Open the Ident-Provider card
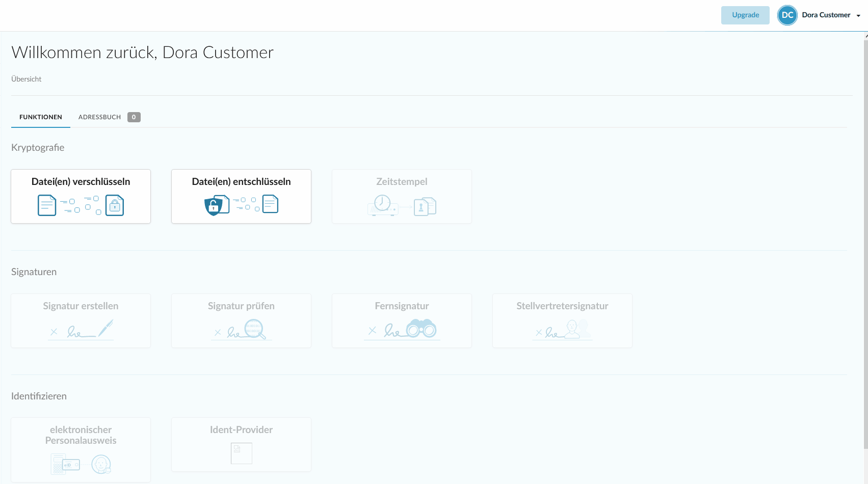The width and height of the screenshot is (868, 484). tap(241, 444)
